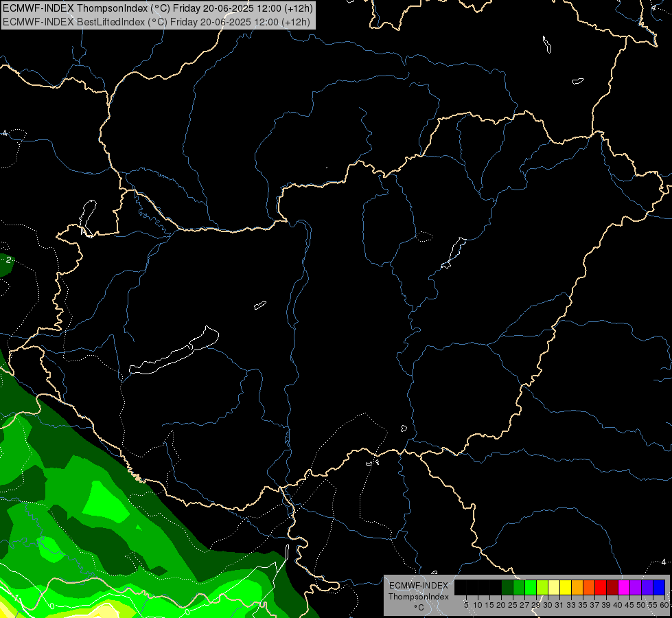Pick the dark red 39–40 legend swatch
Viewport: 672px width, 618px height.
click(612, 587)
